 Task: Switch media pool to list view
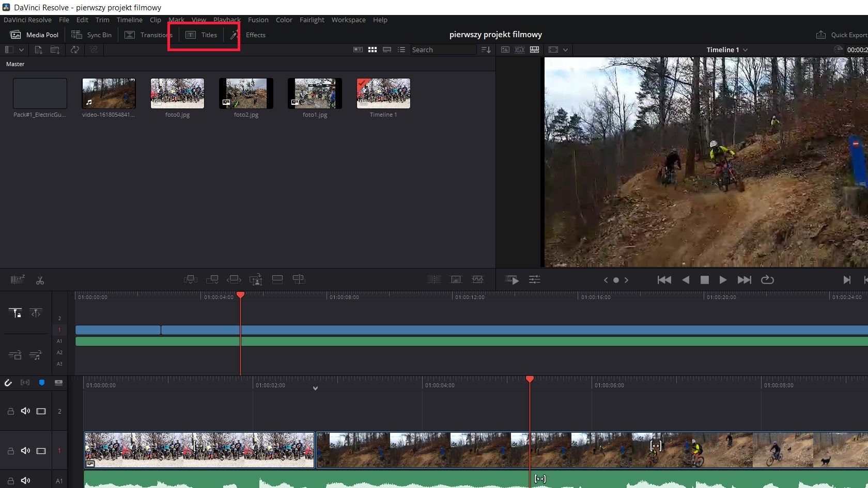401,50
